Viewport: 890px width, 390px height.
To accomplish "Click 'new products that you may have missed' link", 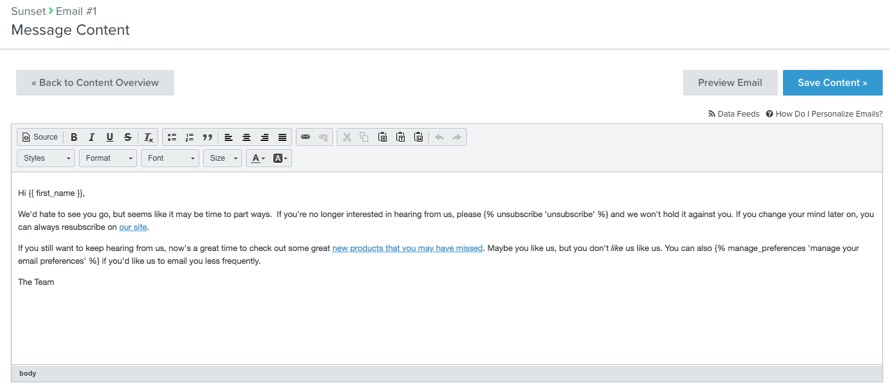I will [408, 248].
